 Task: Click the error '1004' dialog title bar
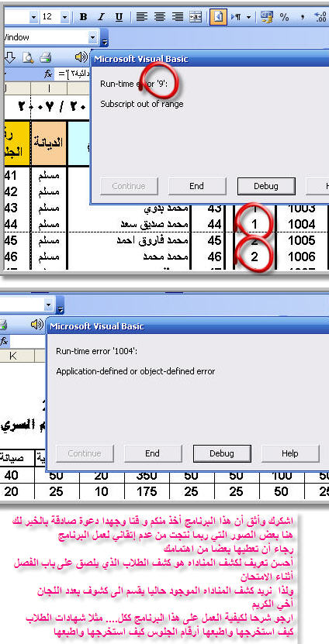(x=187, y=326)
